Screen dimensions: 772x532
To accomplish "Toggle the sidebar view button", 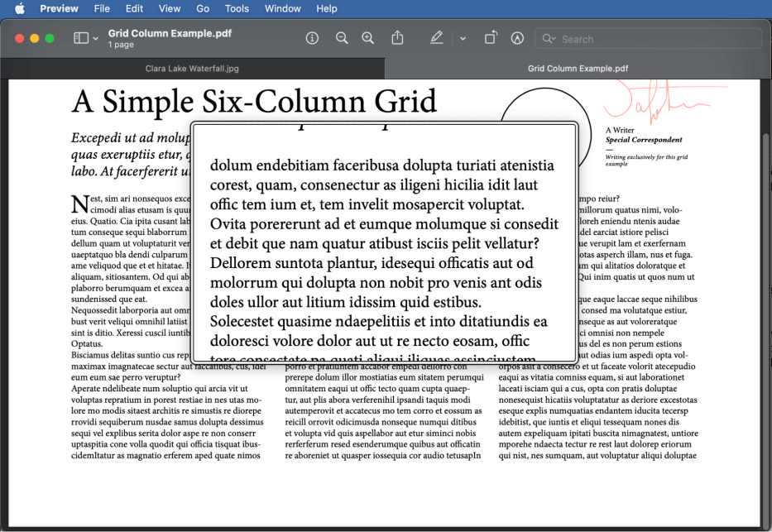I will (x=81, y=38).
